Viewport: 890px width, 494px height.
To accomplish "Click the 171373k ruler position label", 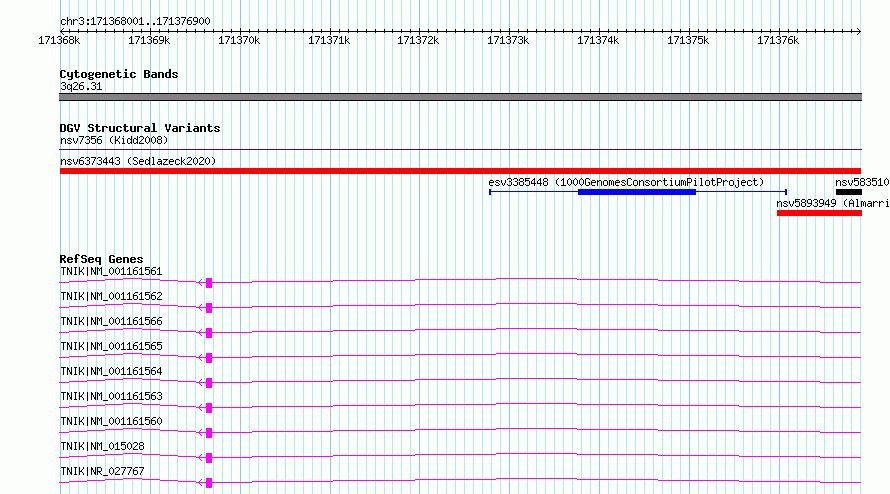I will click(x=508, y=40).
